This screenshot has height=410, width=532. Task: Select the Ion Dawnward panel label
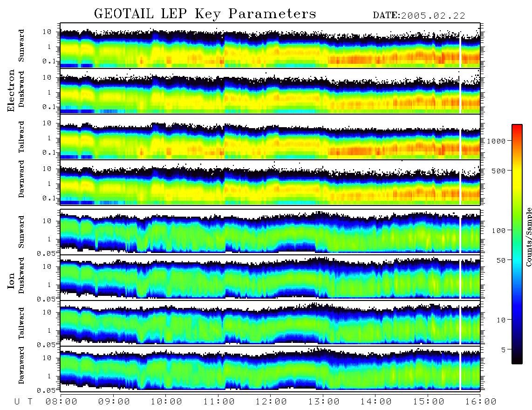click(21, 365)
